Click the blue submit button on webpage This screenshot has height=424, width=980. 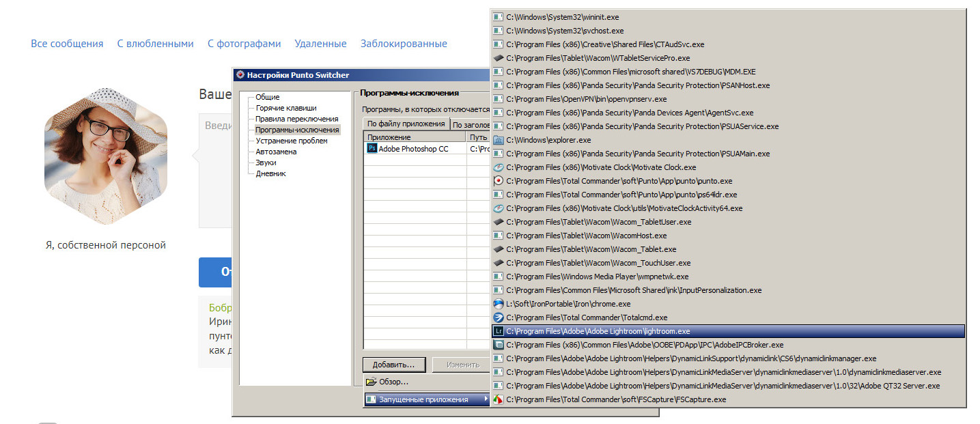pos(216,272)
